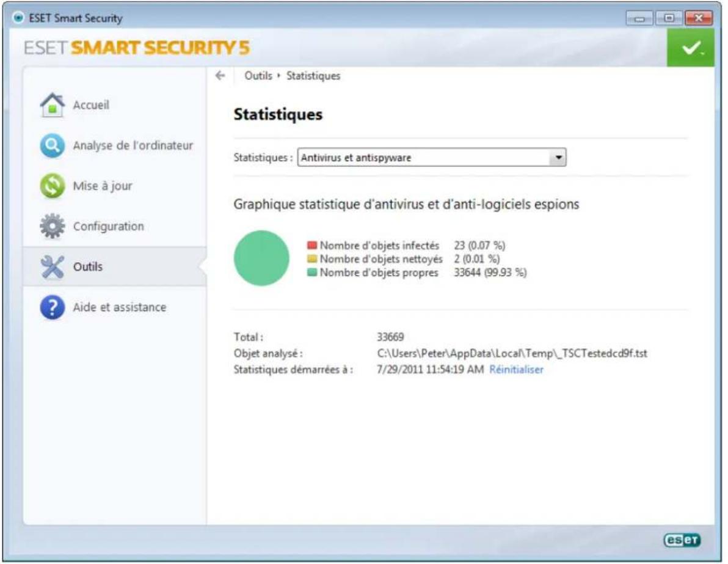Screen dimensions: 728x564
Task: Click Statistiques in the breadcrumb
Action: (313, 76)
